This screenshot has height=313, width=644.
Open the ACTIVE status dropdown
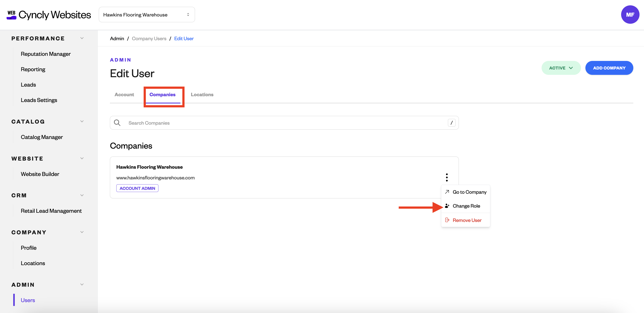tap(561, 68)
